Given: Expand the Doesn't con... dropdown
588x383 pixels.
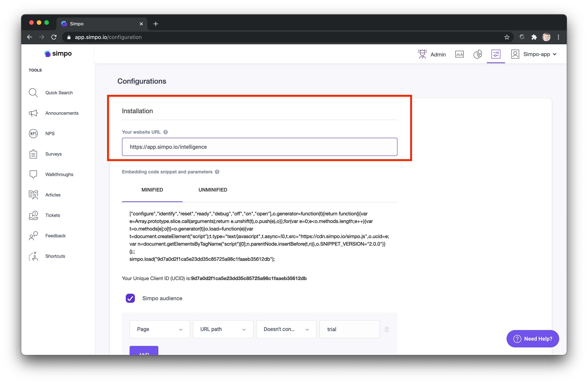Looking at the screenshot, I should pos(286,329).
